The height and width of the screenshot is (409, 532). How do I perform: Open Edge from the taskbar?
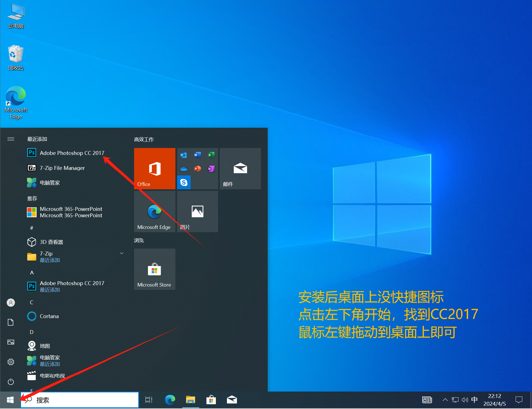(170, 400)
